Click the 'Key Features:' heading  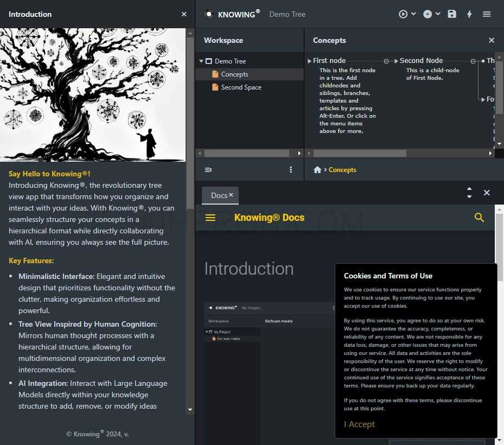(31, 261)
